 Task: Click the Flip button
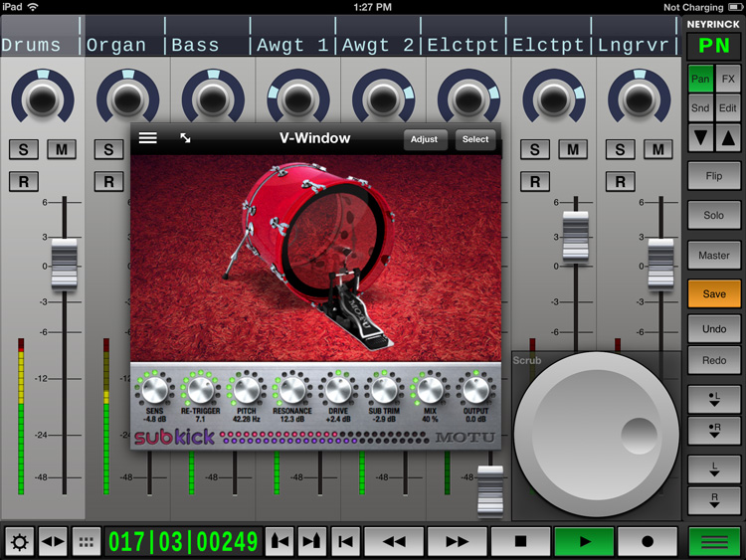tap(714, 176)
